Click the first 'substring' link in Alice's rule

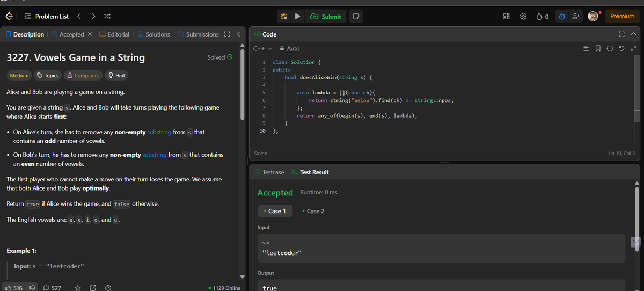[x=159, y=132]
